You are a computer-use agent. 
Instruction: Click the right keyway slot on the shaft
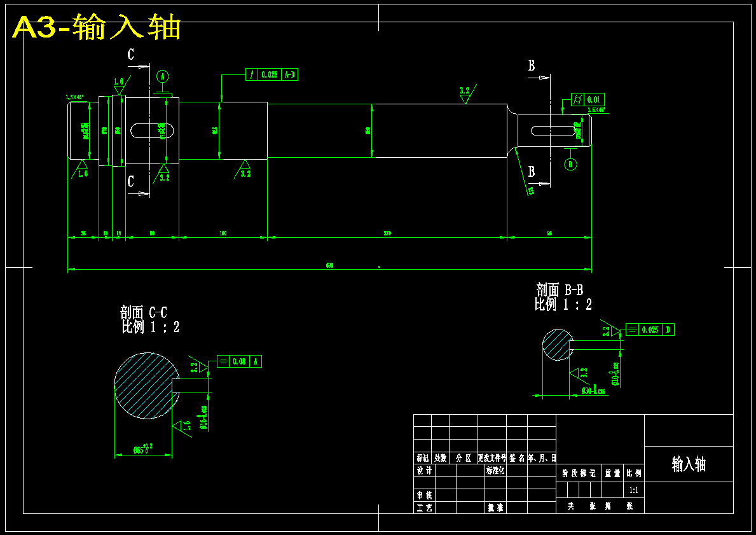pos(554,130)
